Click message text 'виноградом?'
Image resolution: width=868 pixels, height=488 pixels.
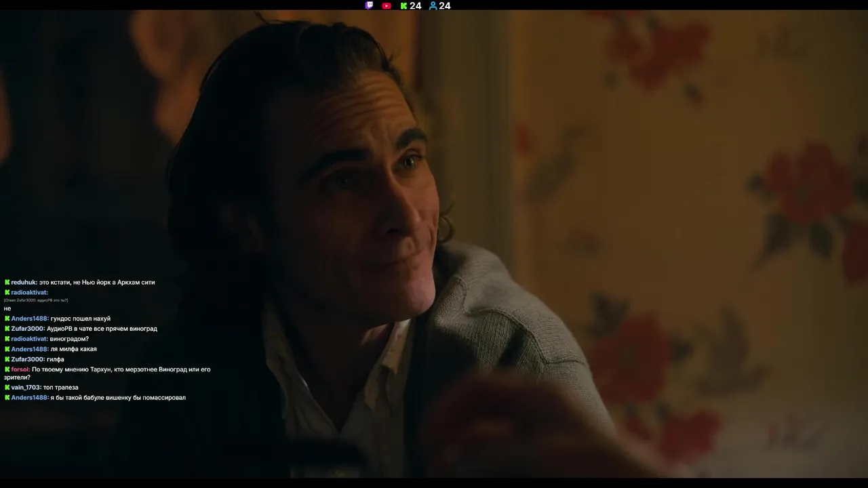click(x=69, y=339)
